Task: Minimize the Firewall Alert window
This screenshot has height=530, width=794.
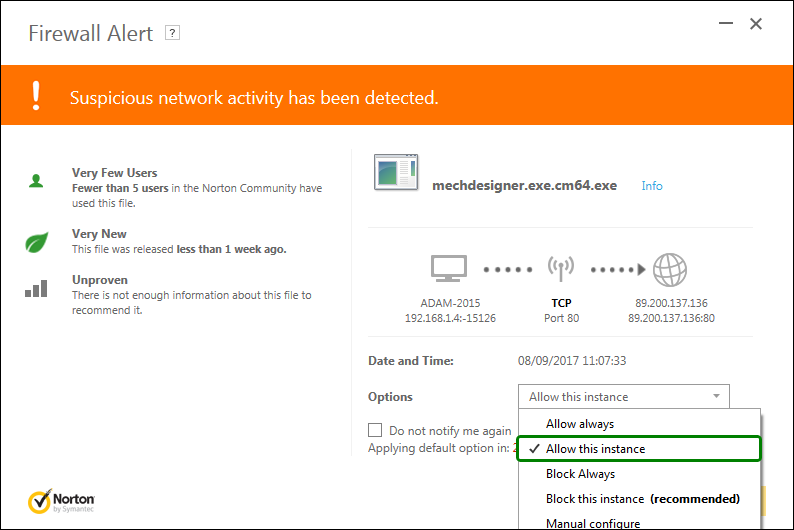Action: [x=726, y=23]
